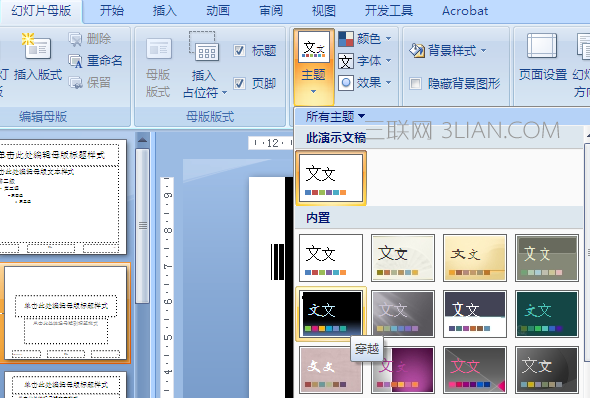Click the 插入版式 (Insert Layout) icon
Screen dimensions: 590x398
tap(36, 46)
